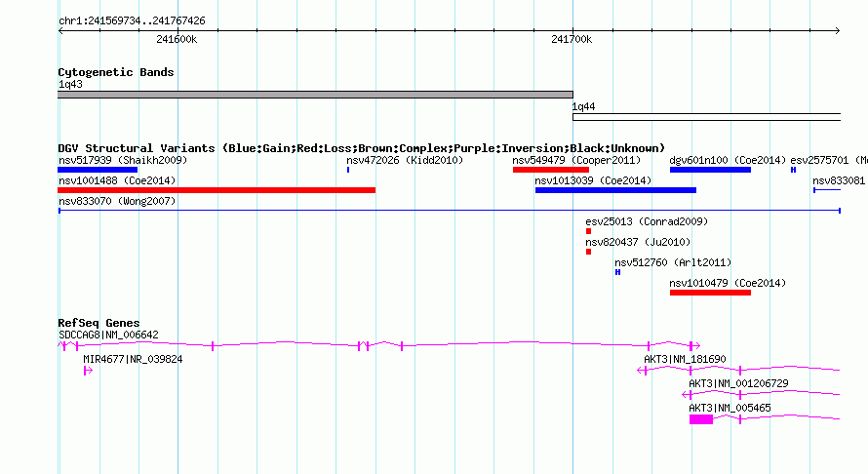This screenshot has height=474, width=868.
Task: Select the esv2575701 small blue marker
Action: [793, 170]
